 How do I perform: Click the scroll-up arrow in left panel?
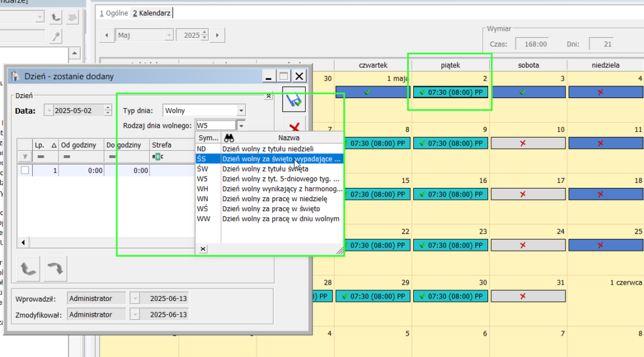click(74, 53)
